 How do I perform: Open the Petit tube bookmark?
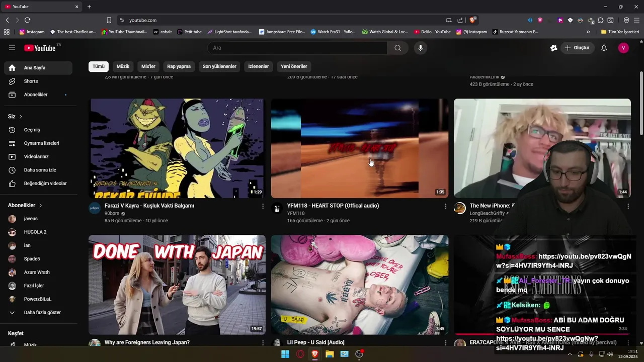(189, 32)
